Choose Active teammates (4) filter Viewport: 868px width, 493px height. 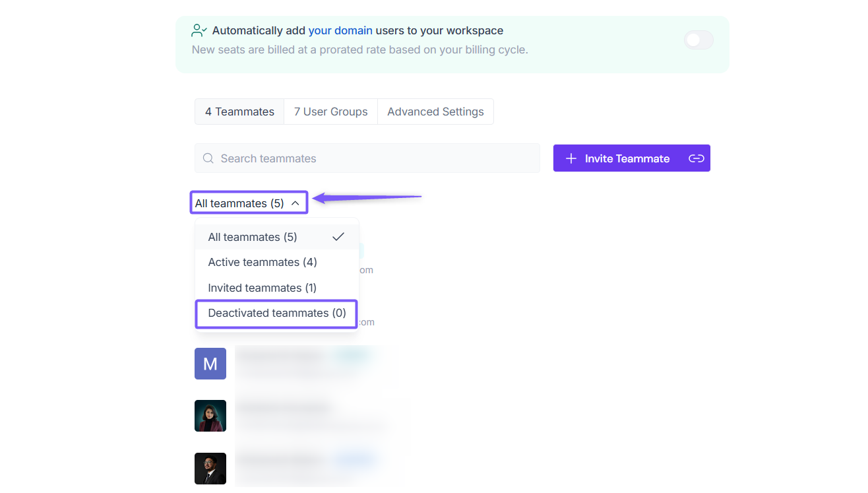point(263,262)
